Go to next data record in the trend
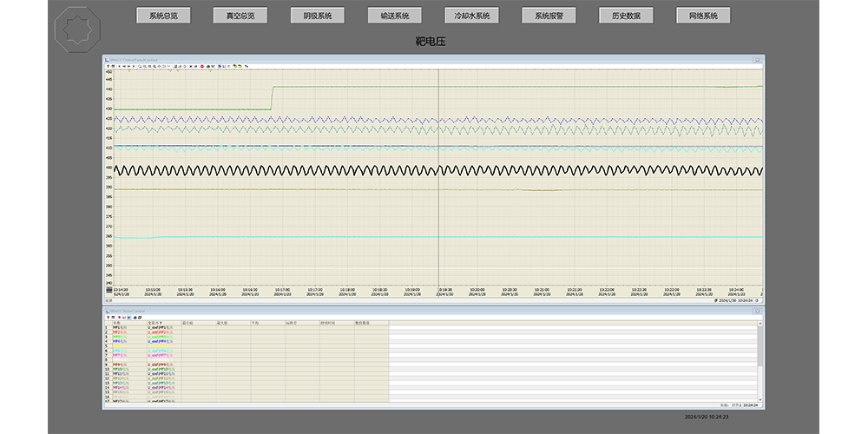Image resolution: width=868 pixels, height=434 pixels. point(129,66)
